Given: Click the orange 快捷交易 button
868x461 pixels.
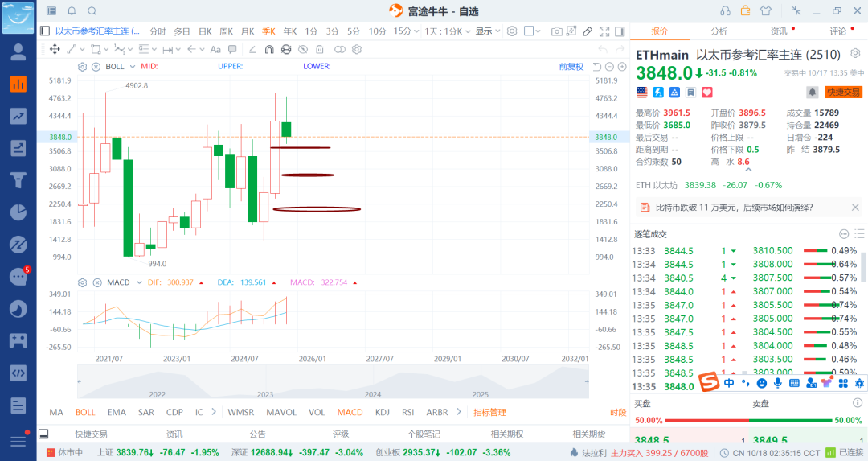Looking at the screenshot, I should pos(844,92).
